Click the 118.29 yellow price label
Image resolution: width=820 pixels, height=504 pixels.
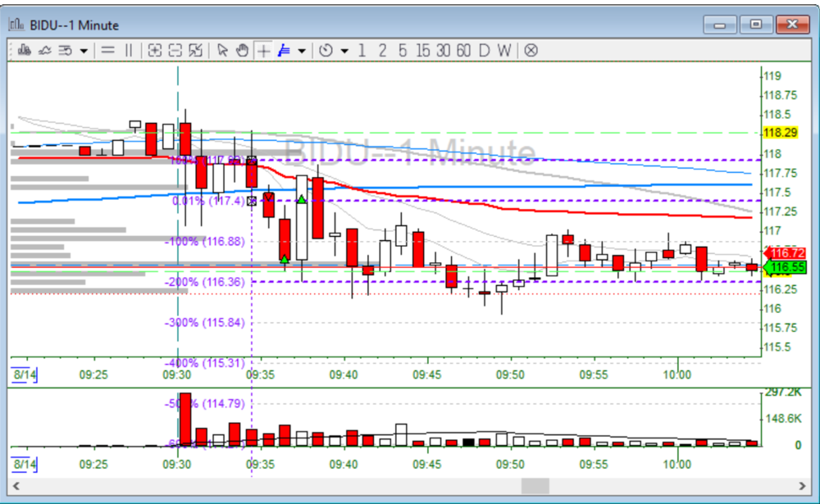pyautogui.click(x=780, y=133)
